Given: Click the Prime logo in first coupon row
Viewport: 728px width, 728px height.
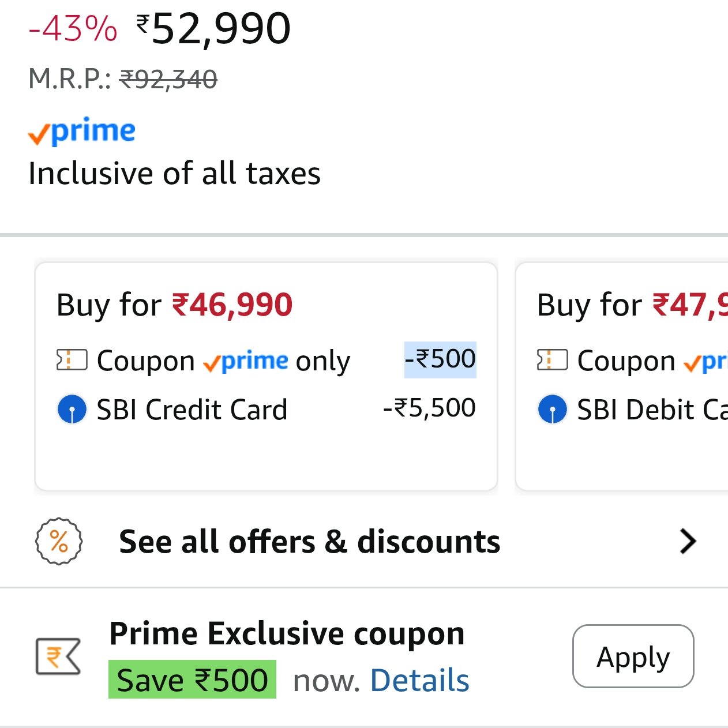Looking at the screenshot, I should 246,361.
